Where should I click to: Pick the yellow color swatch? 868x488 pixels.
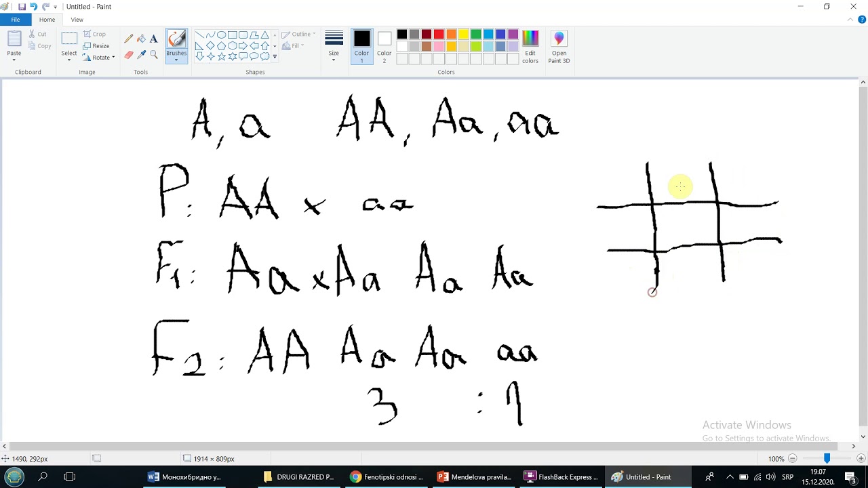464,34
